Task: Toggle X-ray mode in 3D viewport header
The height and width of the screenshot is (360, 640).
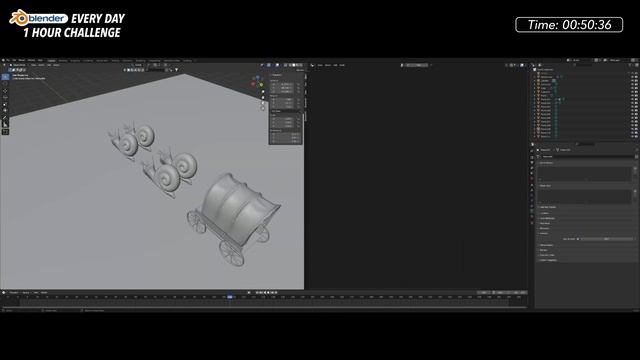Action: (285, 65)
